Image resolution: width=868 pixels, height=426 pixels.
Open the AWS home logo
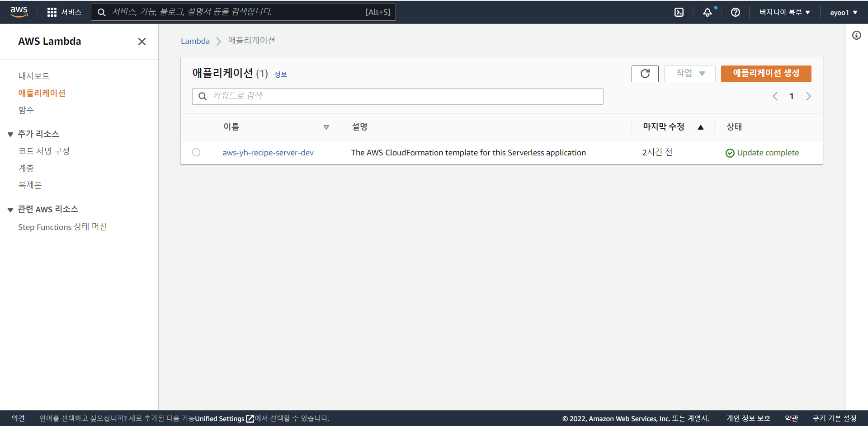[x=19, y=12]
